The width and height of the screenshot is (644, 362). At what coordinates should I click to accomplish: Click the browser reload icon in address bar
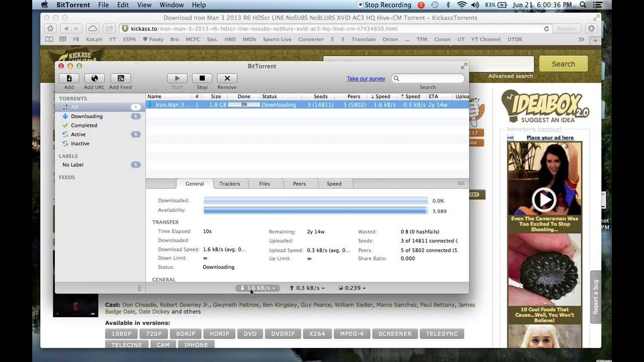point(546,29)
